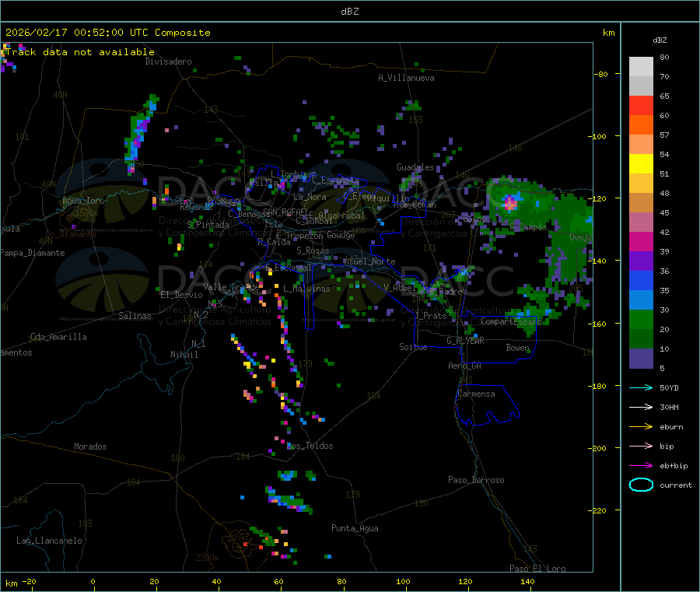The width and height of the screenshot is (700, 592).
Task: Click the Guadales place label
Action: click(x=415, y=167)
